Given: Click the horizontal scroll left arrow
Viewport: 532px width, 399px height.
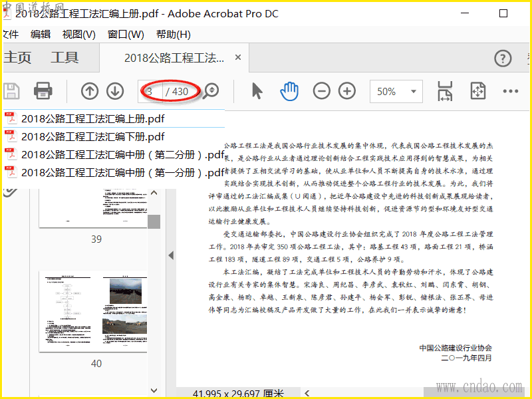Looking at the screenshot, I should (x=307, y=393).
